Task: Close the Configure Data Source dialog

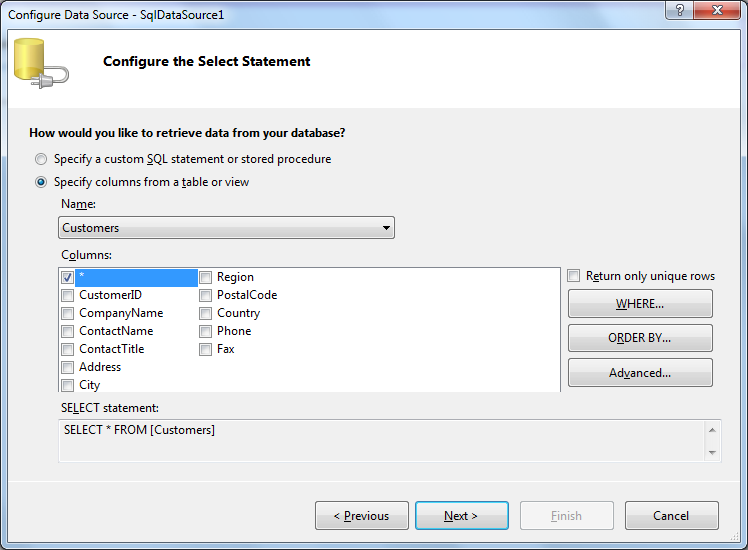Action: (x=717, y=10)
